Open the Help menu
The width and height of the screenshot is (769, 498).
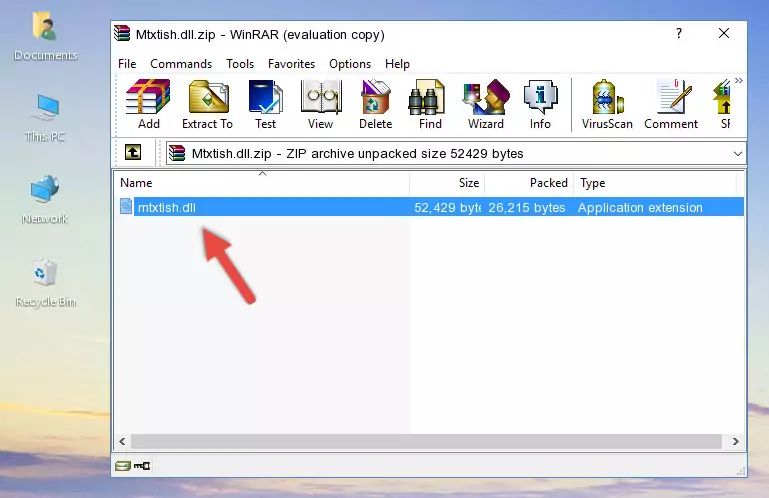pyautogui.click(x=397, y=64)
